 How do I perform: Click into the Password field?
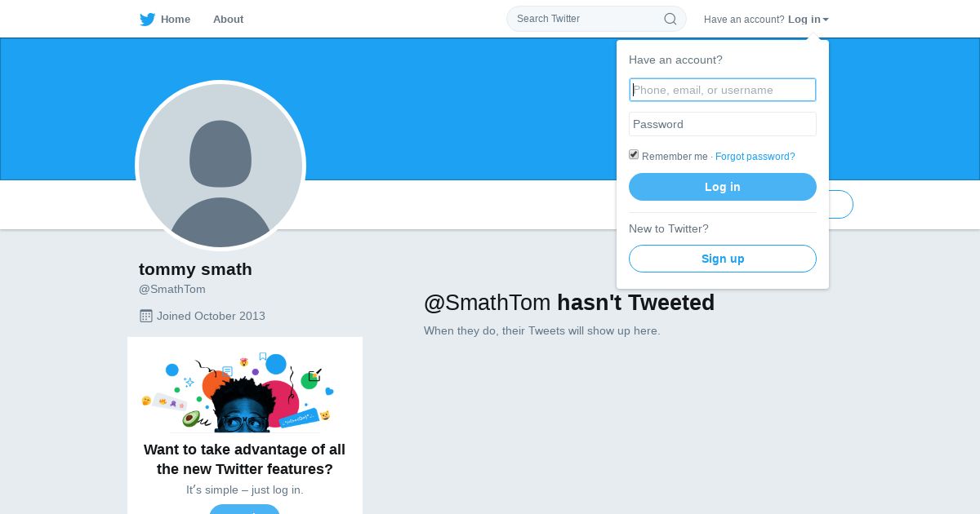pyautogui.click(x=722, y=124)
